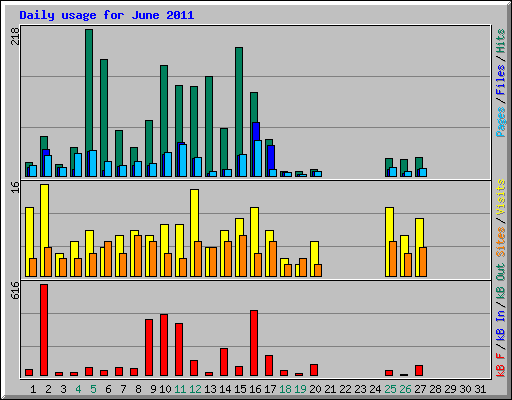The height and width of the screenshot is (400, 512).
Task: Click day label 24 on the x-axis
Action: pos(375,389)
